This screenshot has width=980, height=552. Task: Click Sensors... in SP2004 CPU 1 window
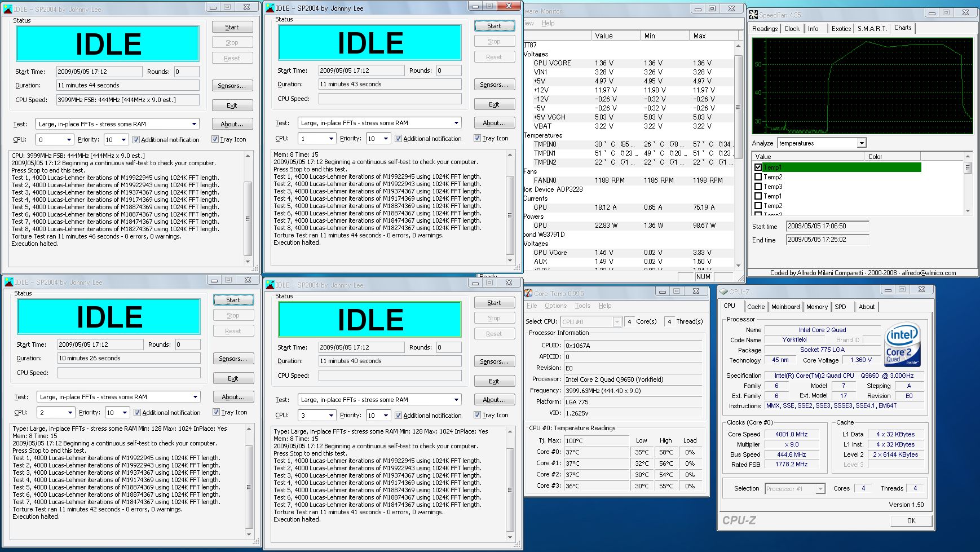pos(494,85)
